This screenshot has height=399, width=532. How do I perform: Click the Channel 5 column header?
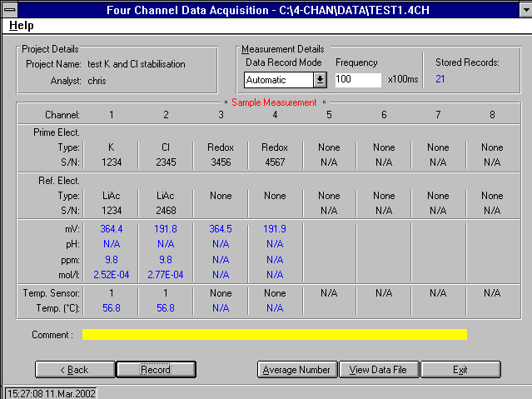coord(329,115)
